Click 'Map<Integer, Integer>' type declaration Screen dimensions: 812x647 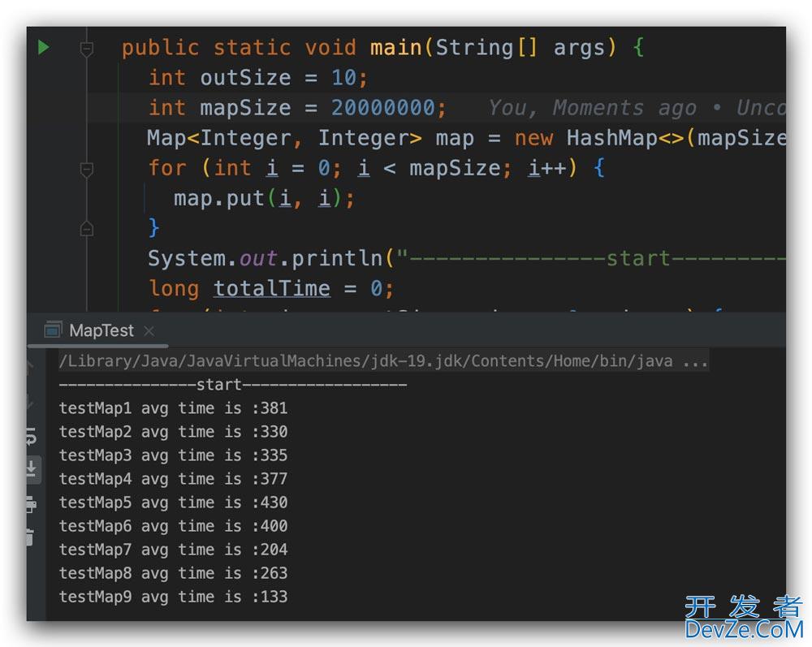[x=284, y=138]
